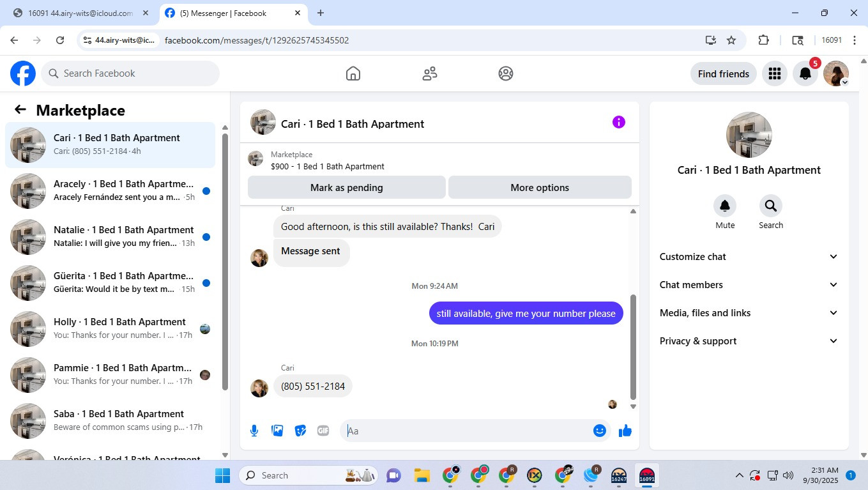Open the browser extensions puzzle icon
Image resolution: width=868 pixels, height=490 pixels.
(x=763, y=40)
